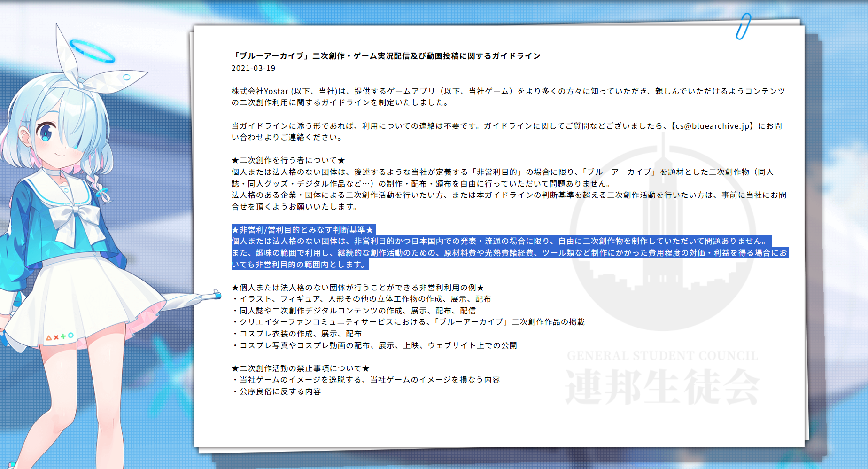Viewport: 868px width, 469px height.
Task: Click the highlighted heading ★非営利/営利目的とみなす判断基準★
Action: tap(302, 230)
